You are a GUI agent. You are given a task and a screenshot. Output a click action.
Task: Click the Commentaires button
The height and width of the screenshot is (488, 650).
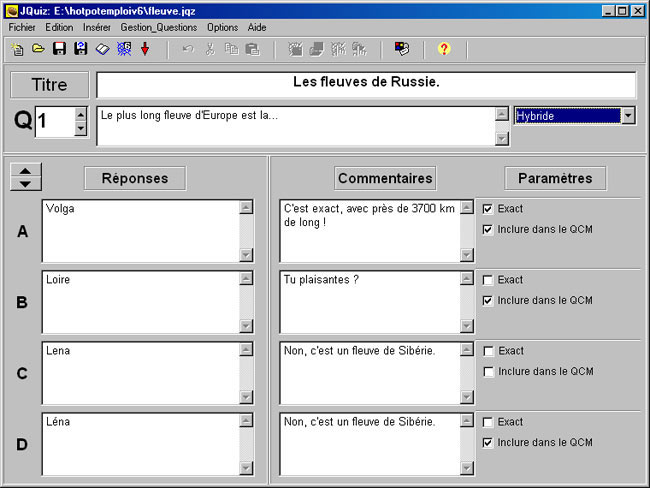click(385, 178)
